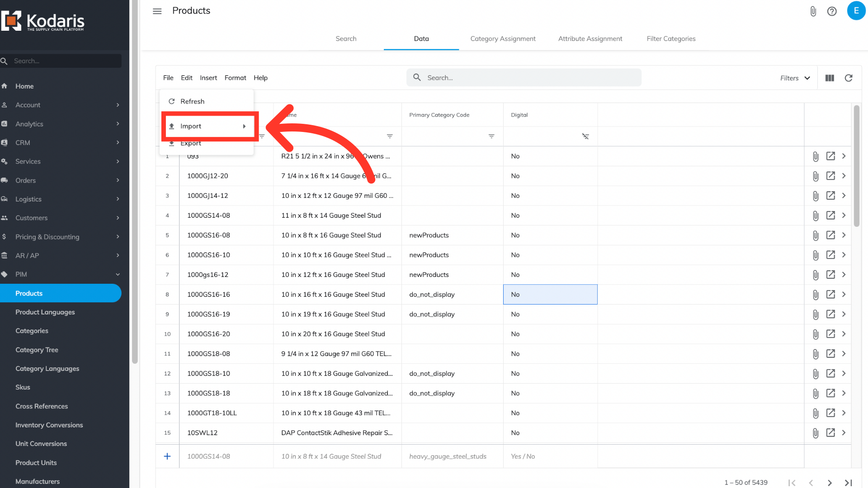Open the Primary Category Code column filter
The height and width of the screenshot is (488, 868).
click(x=491, y=136)
